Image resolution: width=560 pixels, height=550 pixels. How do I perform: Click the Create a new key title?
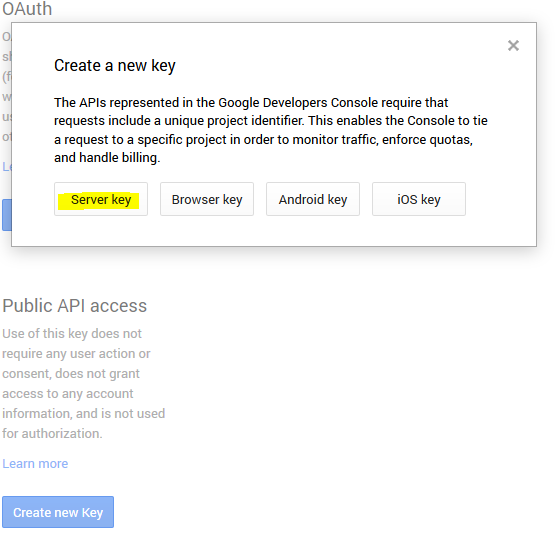point(115,66)
